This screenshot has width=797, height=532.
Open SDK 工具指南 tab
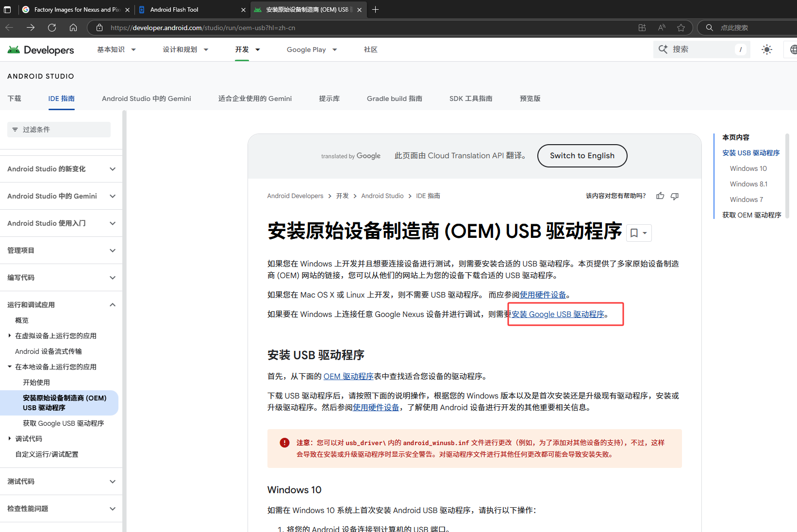point(471,99)
